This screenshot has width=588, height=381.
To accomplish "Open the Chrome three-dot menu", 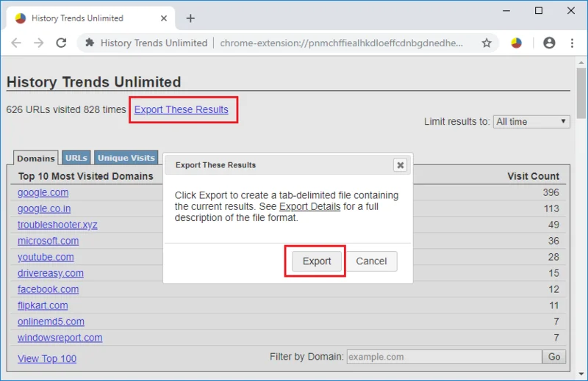I will tap(572, 43).
